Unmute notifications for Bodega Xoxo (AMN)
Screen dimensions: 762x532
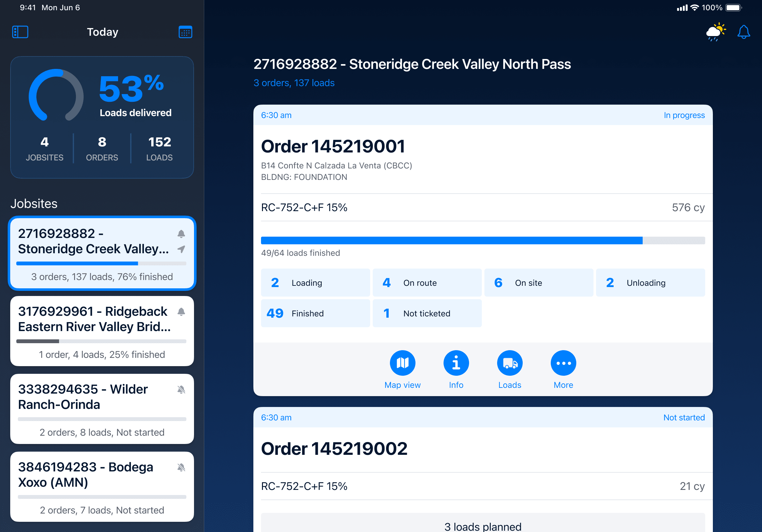pyautogui.click(x=181, y=468)
